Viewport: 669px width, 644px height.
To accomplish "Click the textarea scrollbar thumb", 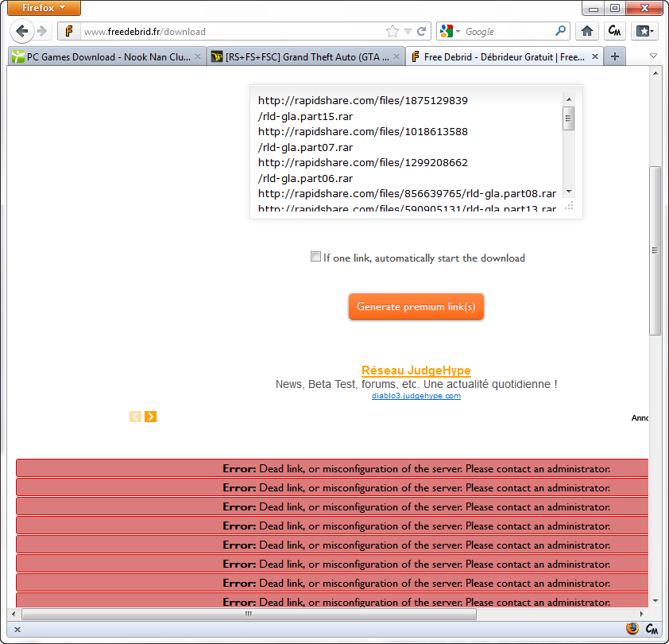I will point(569,118).
